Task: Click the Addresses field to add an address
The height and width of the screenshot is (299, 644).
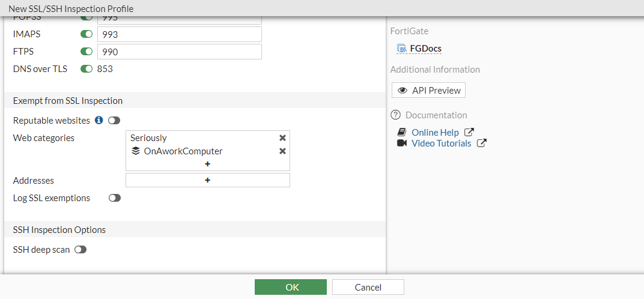Action: [208, 180]
